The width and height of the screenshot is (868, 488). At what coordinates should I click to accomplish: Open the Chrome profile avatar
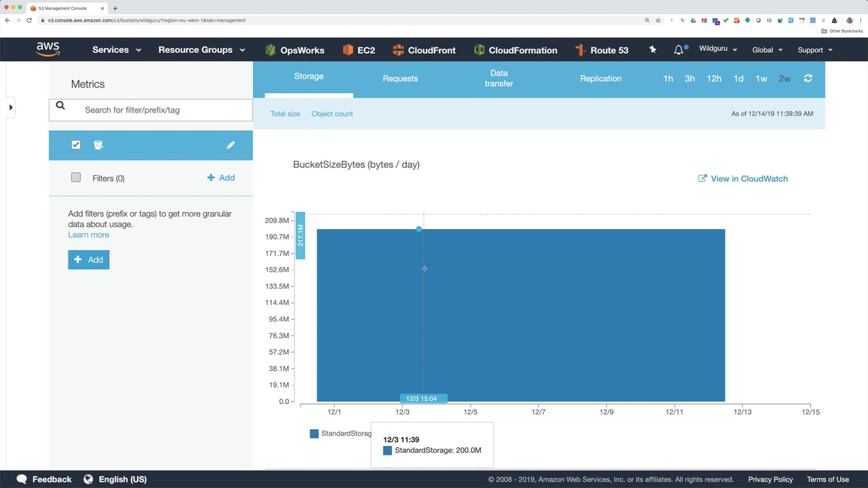coord(849,20)
